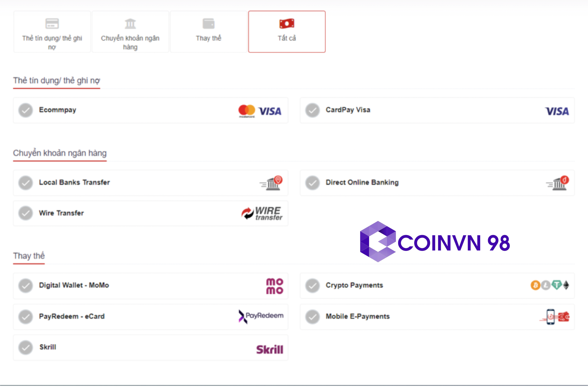This screenshot has height=387, width=588.
Task: Click the Skrill logo
Action: coord(270,349)
